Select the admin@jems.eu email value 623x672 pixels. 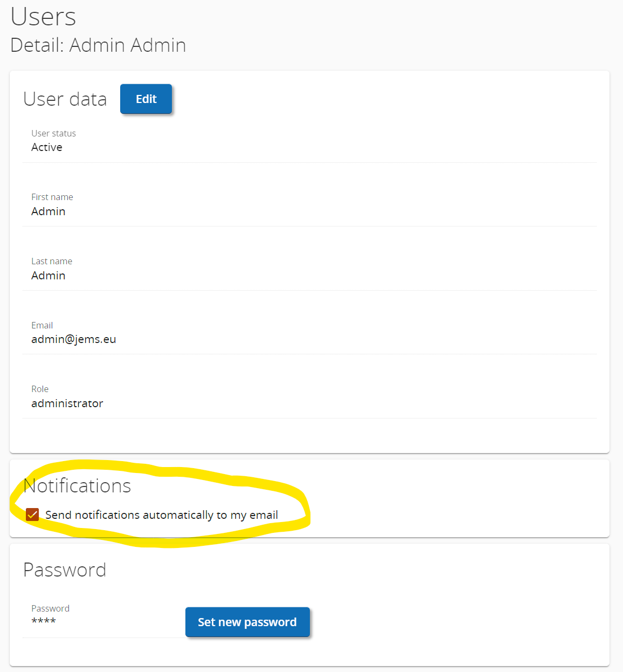[73, 339]
